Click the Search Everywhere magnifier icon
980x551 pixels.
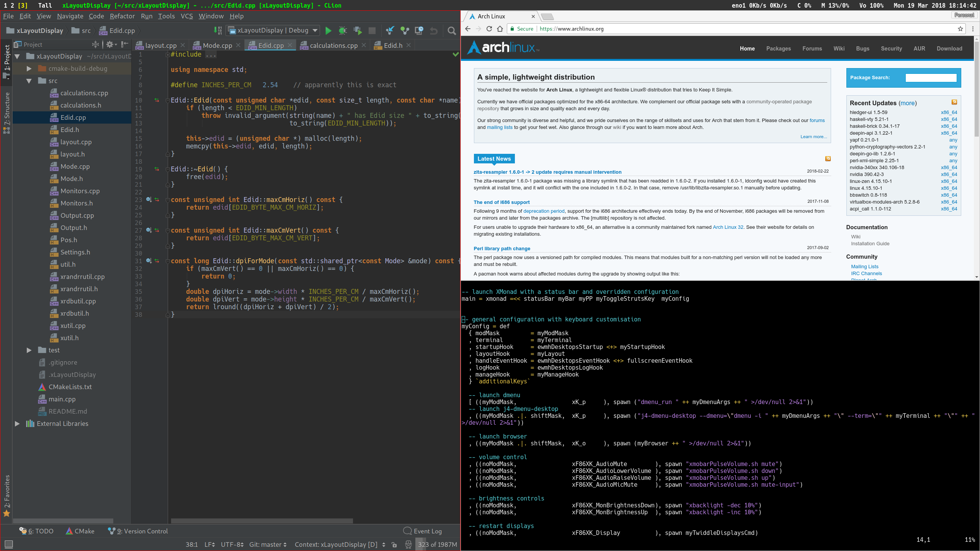[x=452, y=31]
